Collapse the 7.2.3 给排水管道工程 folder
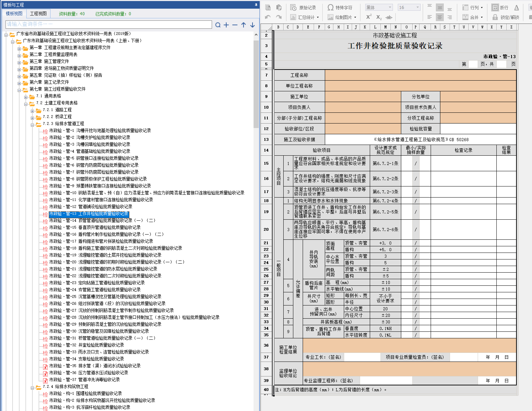 [x=33, y=125]
